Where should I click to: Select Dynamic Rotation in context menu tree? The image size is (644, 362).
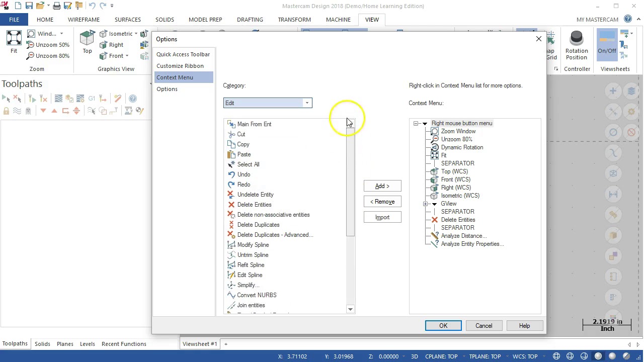pyautogui.click(x=462, y=147)
